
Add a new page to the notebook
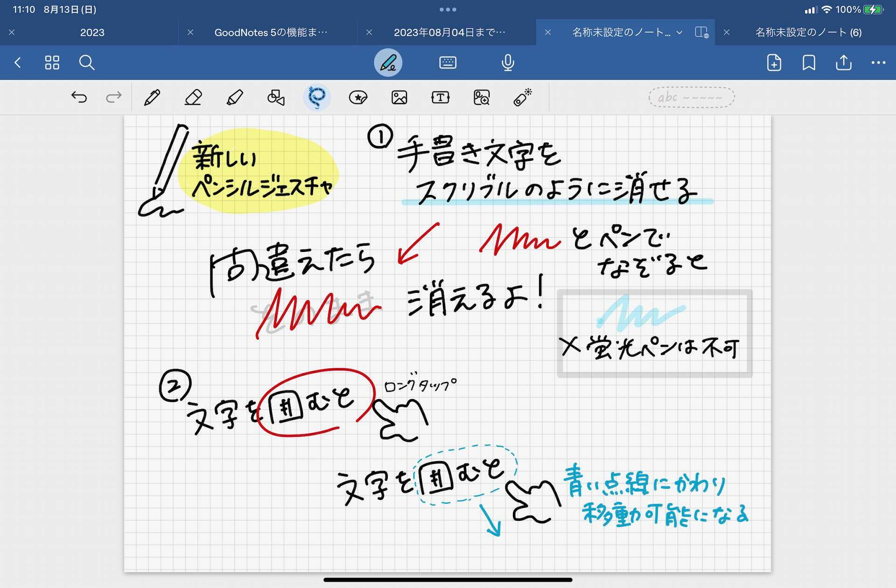tap(773, 62)
